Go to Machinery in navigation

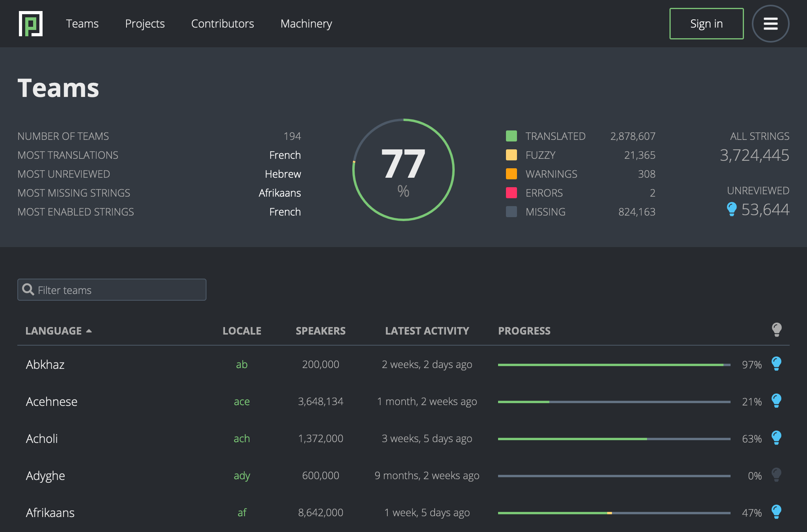click(x=306, y=24)
